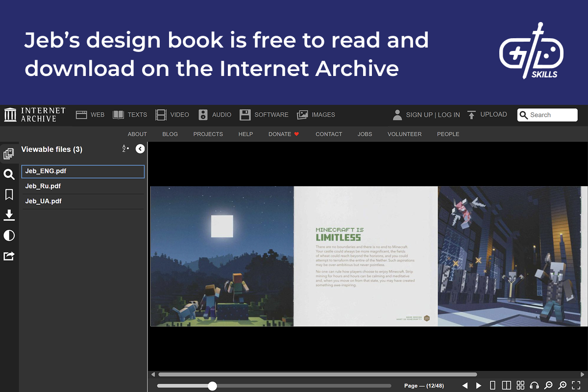Screen dimensions: 588x392
Task: Select the bookmarks icon in the sidebar
Action: pyautogui.click(x=9, y=195)
